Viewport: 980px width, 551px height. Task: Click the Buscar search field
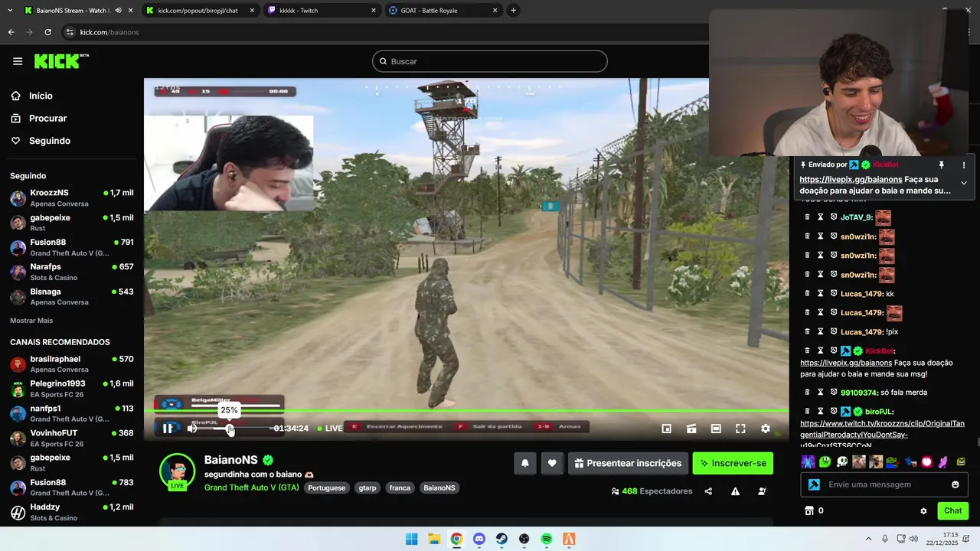click(490, 61)
